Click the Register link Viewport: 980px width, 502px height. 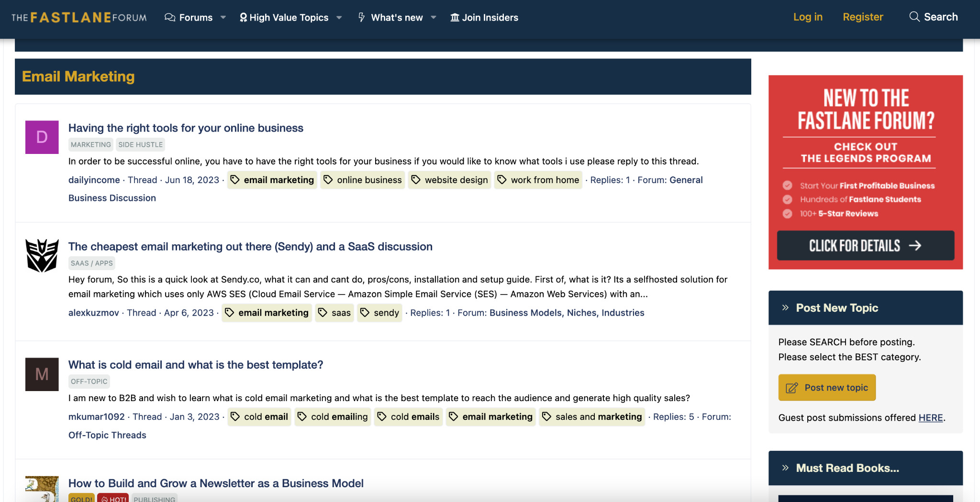click(863, 17)
